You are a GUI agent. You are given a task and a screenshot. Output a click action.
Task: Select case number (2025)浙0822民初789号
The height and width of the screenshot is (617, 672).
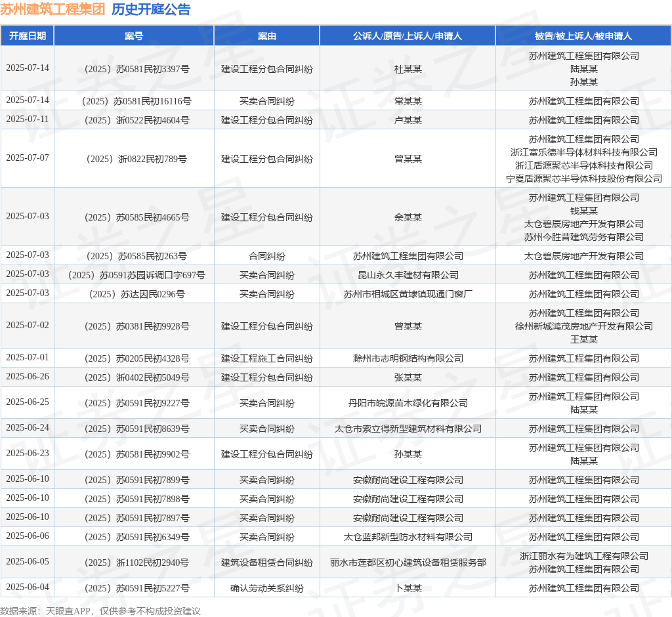pyautogui.click(x=136, y=159)
